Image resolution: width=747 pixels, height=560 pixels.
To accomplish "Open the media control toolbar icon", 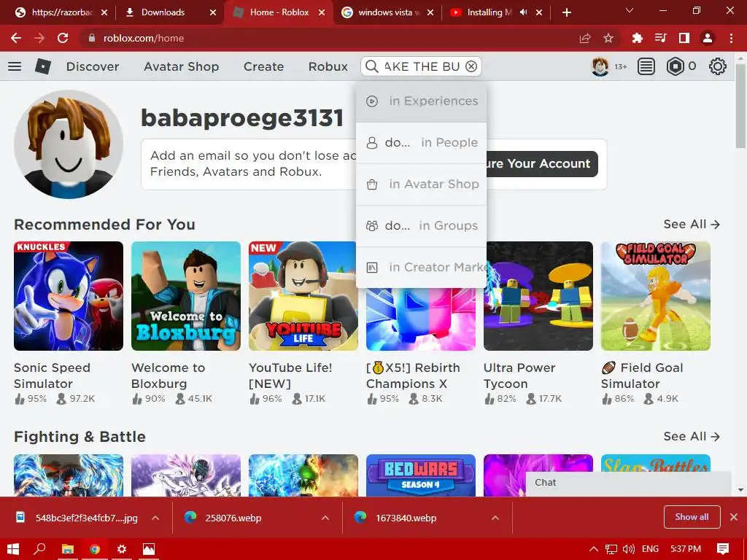I will [661, 38].
